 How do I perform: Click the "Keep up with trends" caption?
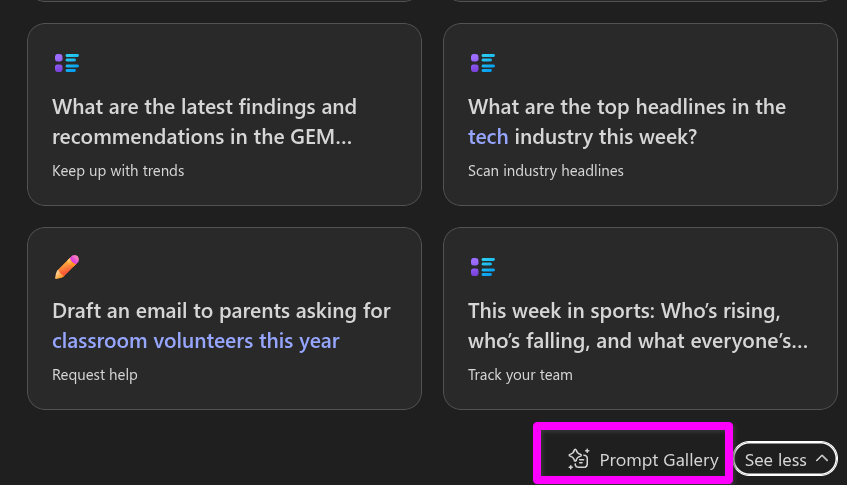click(118, 171)
